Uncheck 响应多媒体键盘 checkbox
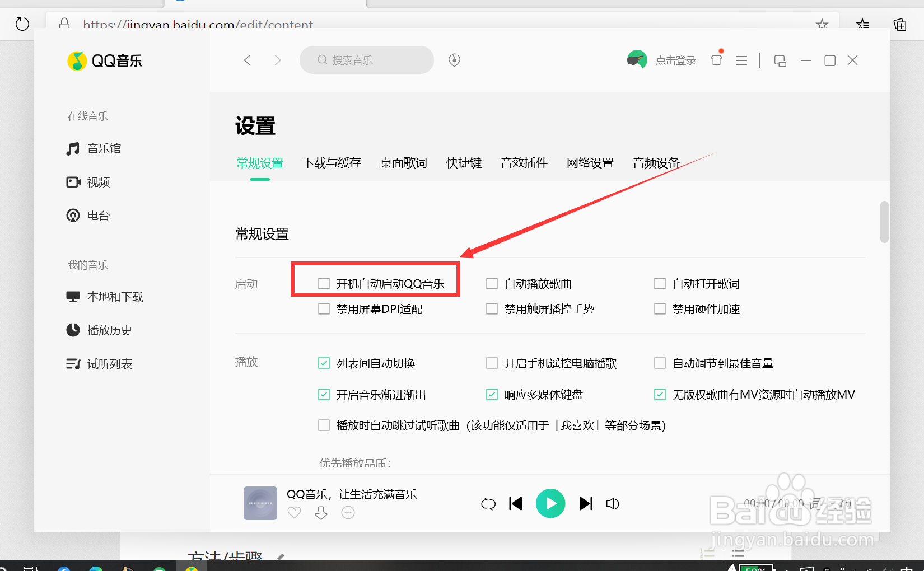Image resolution: width=924 pixels, height=571 pixels. (492, 395)
